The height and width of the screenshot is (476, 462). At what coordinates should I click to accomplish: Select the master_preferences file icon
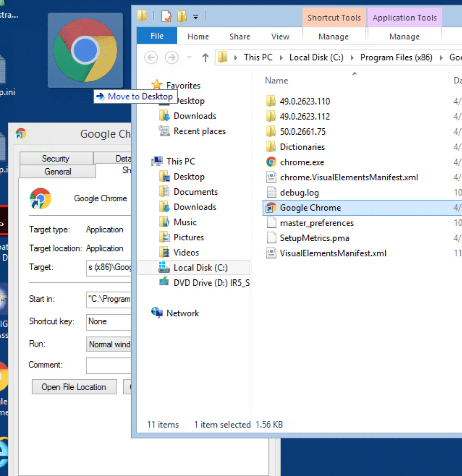(271, 223)
